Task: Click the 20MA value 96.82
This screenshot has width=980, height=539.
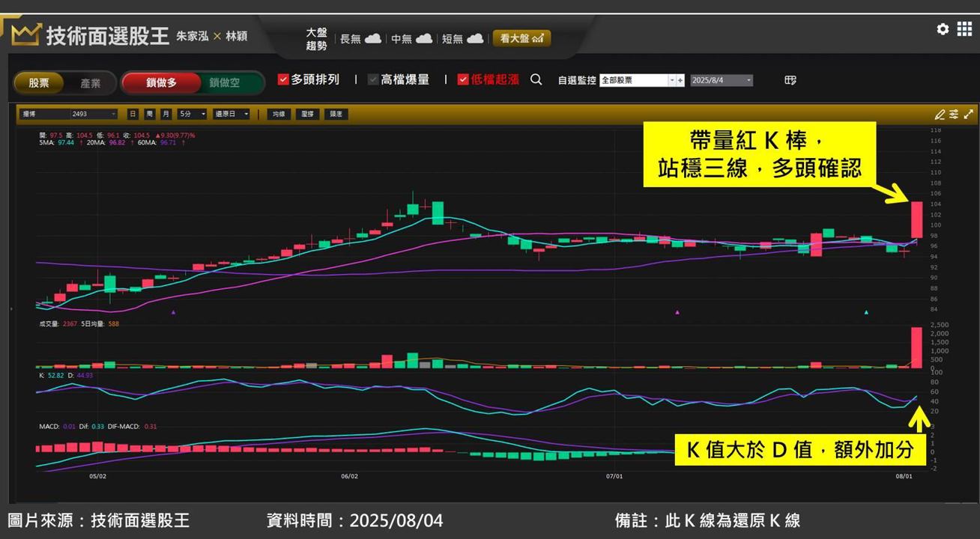Action: (117, 141)
